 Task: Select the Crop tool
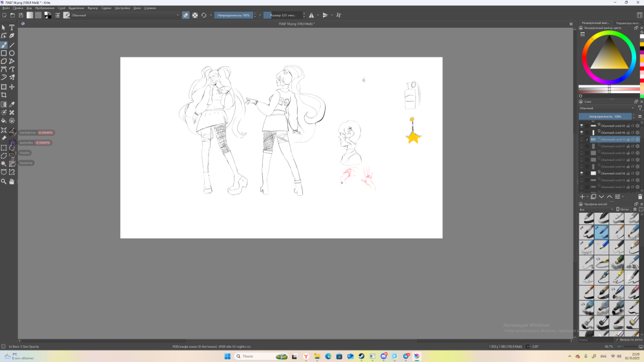click(x=4, y=95)
